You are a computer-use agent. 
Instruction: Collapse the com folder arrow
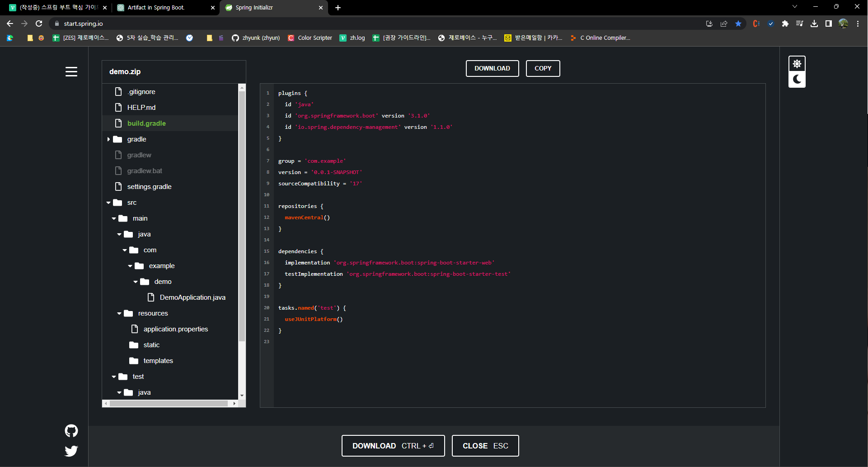[x=125, y=250]
